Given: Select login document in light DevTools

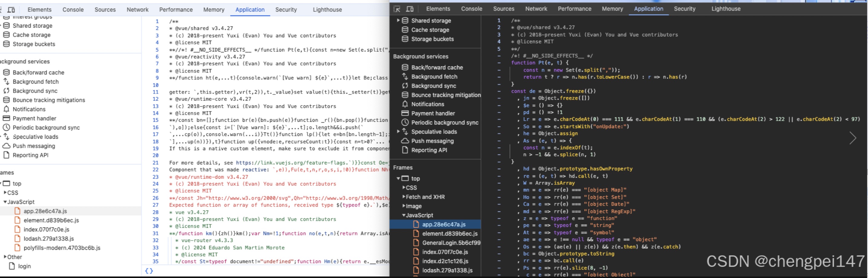Looking at the screenshot, I should point(24,266).
